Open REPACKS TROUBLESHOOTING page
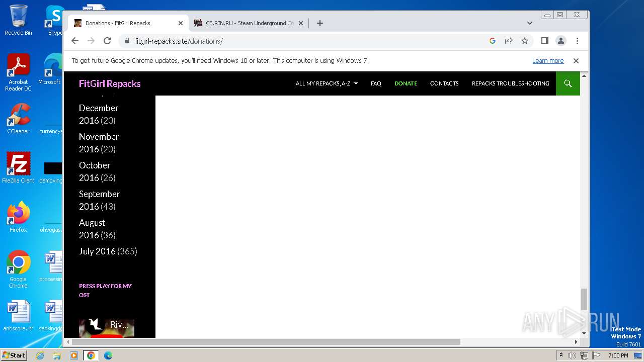644x362 pixels. click(x=510, y=83)
